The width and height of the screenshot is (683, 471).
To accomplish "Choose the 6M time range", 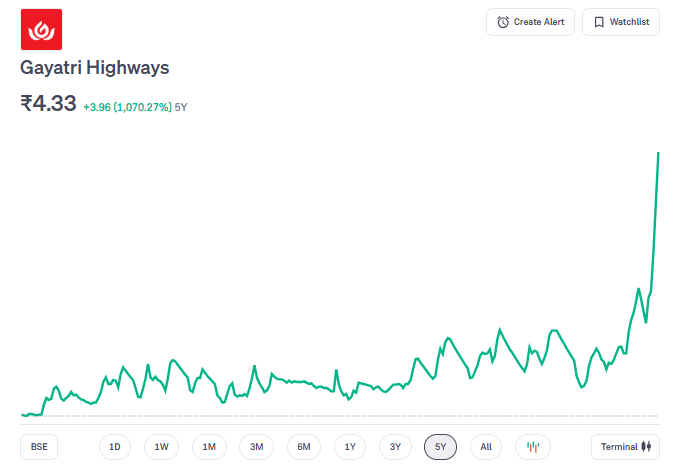I will tap(304, 447).
